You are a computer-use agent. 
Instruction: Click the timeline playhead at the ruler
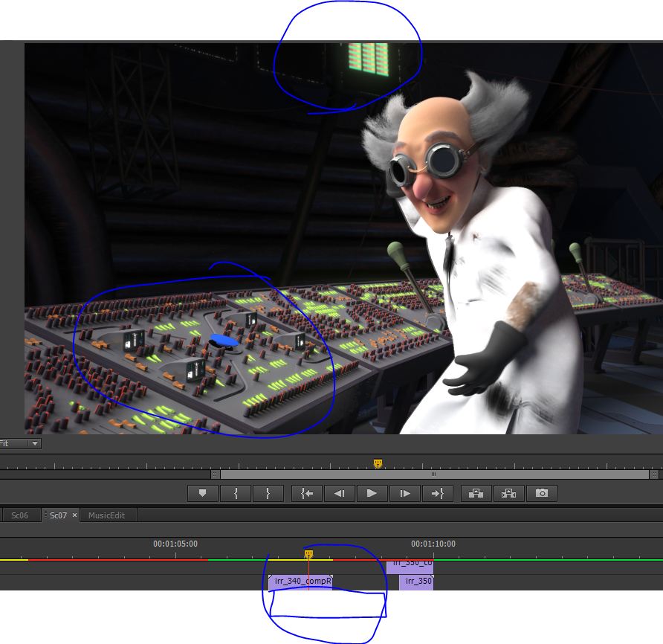pyautogui.click(x=308, y=554)
